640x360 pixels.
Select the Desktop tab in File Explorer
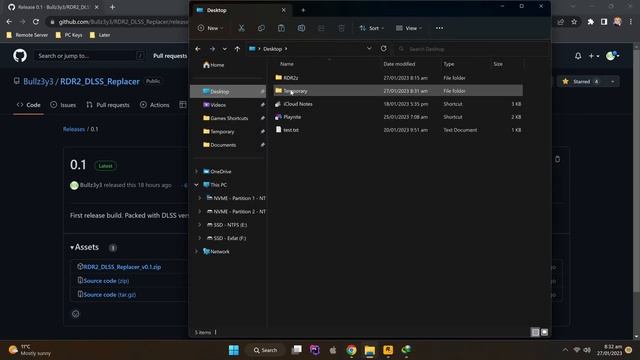[241, 10]
